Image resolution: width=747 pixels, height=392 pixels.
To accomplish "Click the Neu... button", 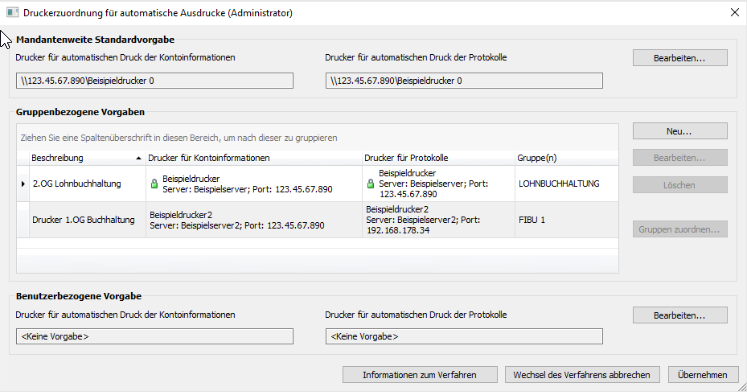I will click(680, 131).
